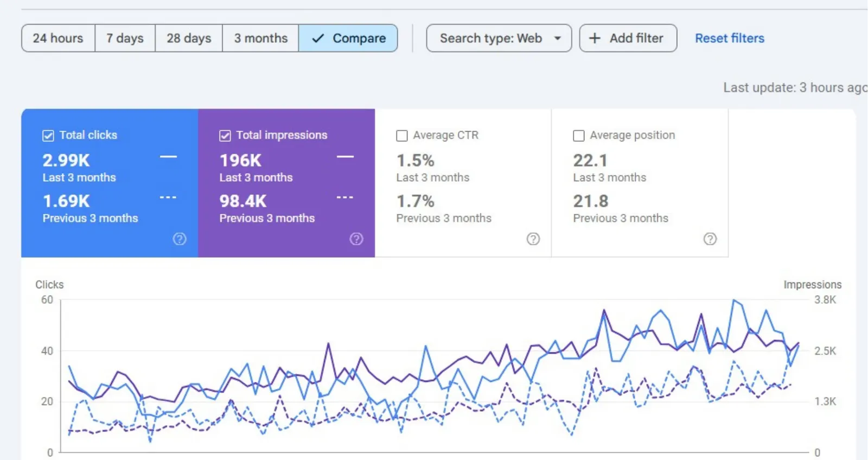Screen dimensions: 868x460
Task: Click the Impressions axis label on chart
Action: tap(812, 284)
